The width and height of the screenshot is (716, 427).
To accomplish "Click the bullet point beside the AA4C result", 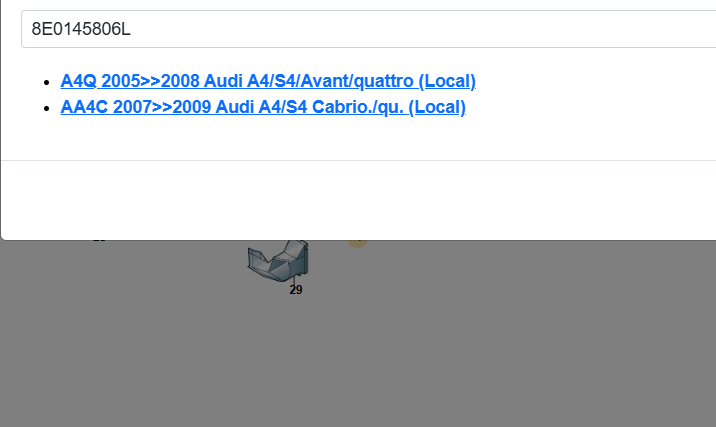I will 47,108.
